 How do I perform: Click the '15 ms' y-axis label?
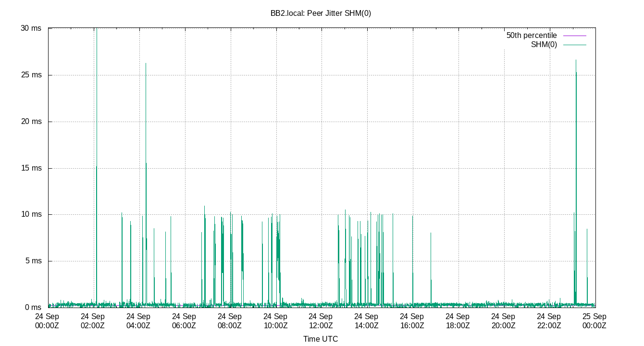[x=31, y=168]
